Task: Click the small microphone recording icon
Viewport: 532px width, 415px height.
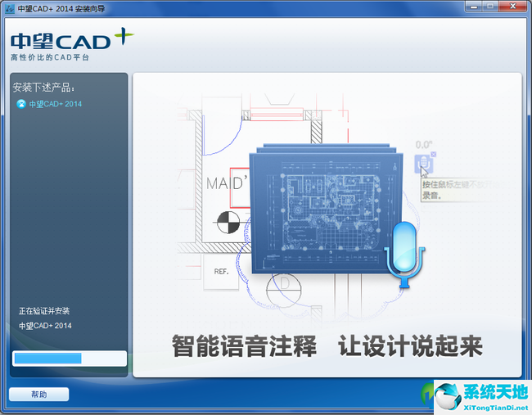Action: pos(423,164)
